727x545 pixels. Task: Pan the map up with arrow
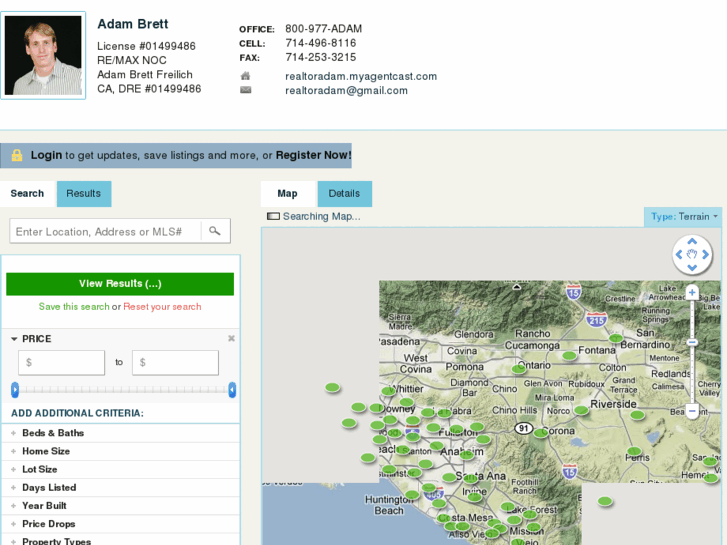click(692, 242)
